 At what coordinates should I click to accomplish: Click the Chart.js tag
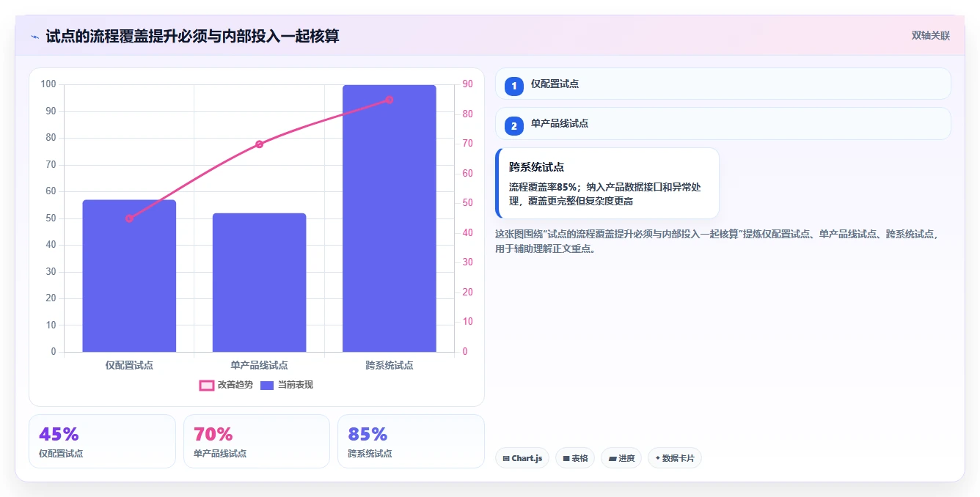pyautogui.click(x=522, y=458)
